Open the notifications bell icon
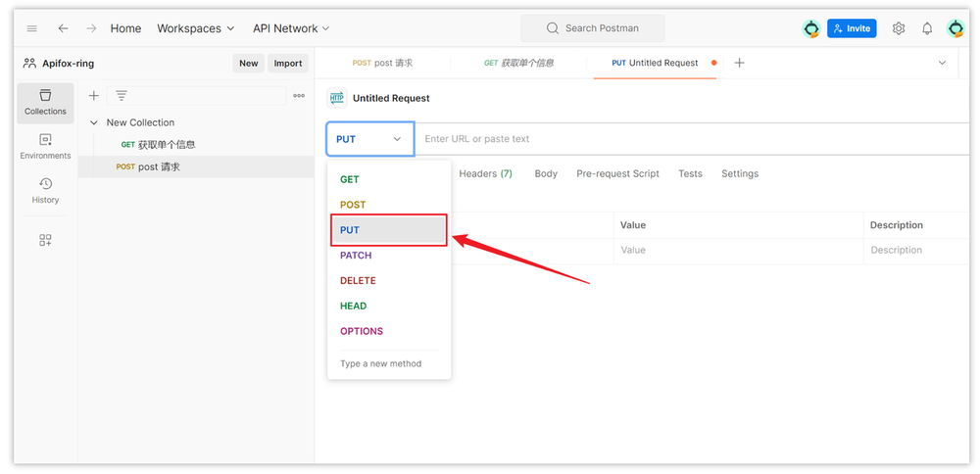980x474 pixels. (927, 28)
